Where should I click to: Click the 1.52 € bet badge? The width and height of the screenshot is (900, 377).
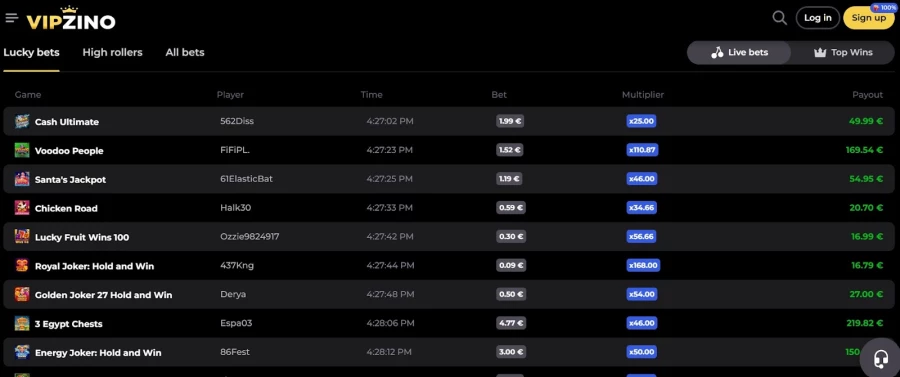[x=510, y=150]
